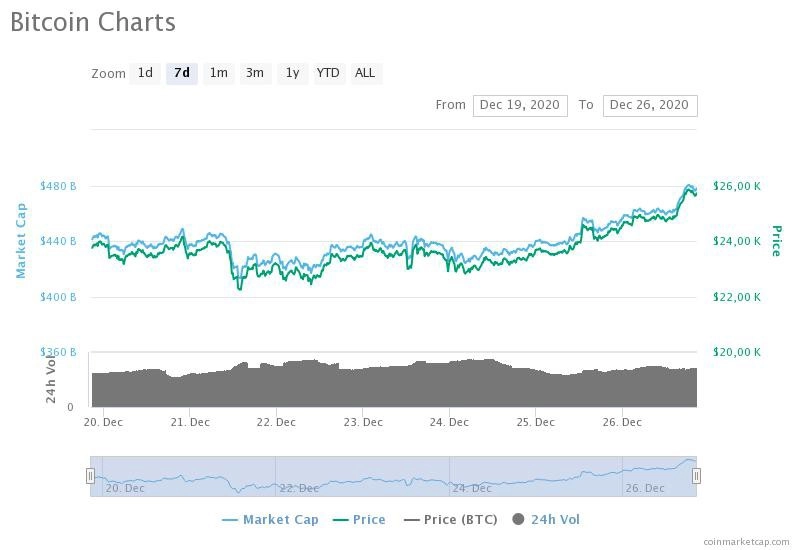The width and height of the screenshot is (800, 550).
Task: Toggle green Price series in legend
Action: (359, 520)
